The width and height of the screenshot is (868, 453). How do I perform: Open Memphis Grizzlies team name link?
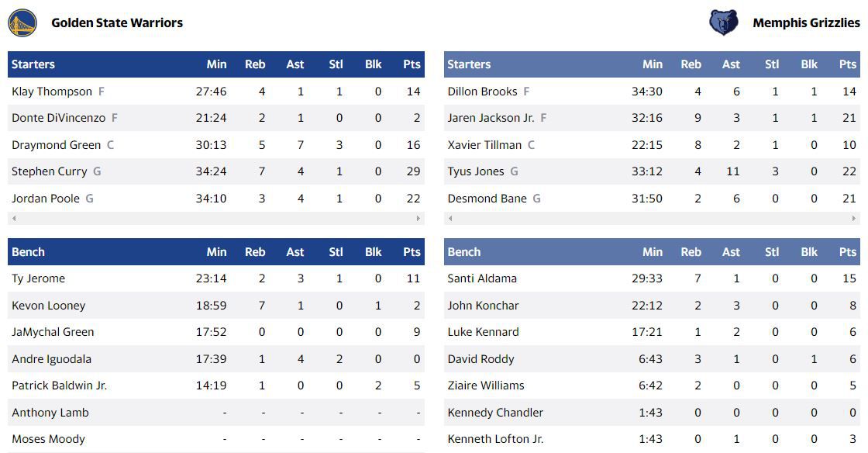tap(806, 22)
